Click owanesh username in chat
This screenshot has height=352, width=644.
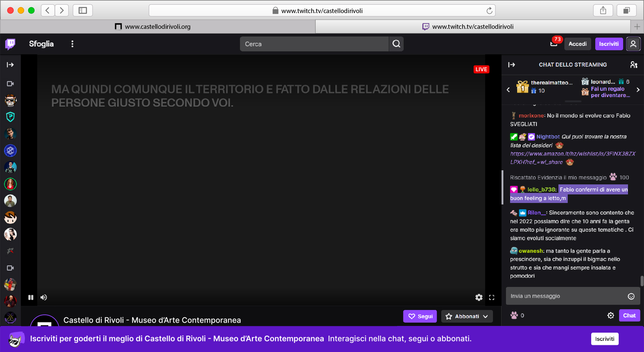coord(531,251)
